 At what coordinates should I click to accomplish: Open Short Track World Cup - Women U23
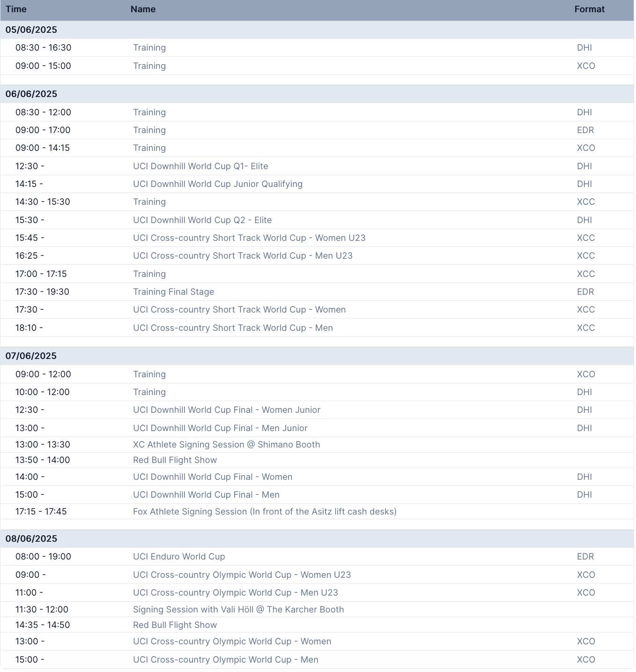click(x=249, y=238)
